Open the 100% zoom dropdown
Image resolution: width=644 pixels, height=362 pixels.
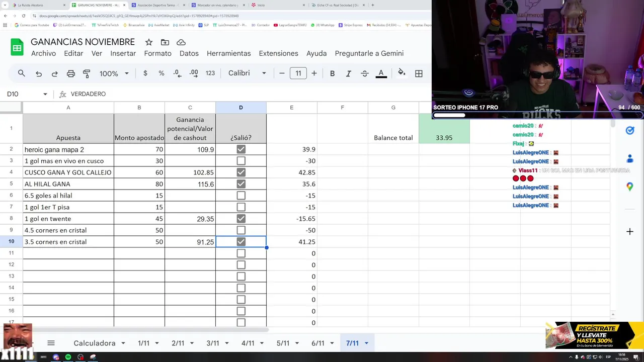pos(114,73)
